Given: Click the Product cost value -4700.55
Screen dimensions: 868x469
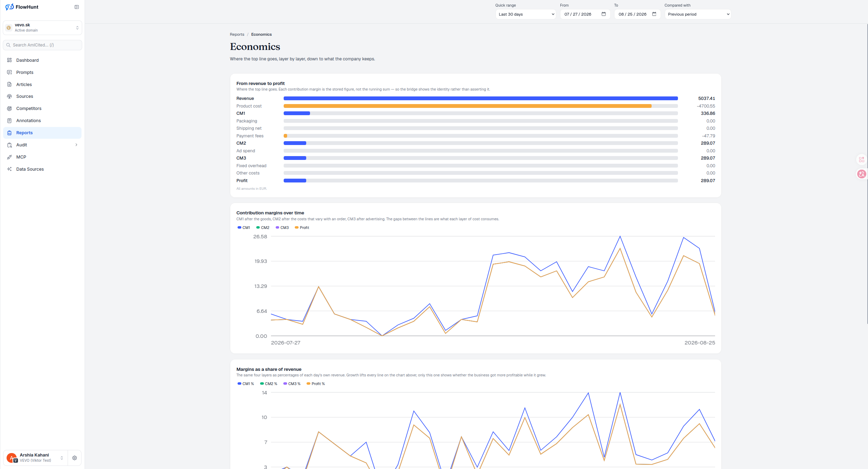Looking at the screenshot, I should point(706,106).
